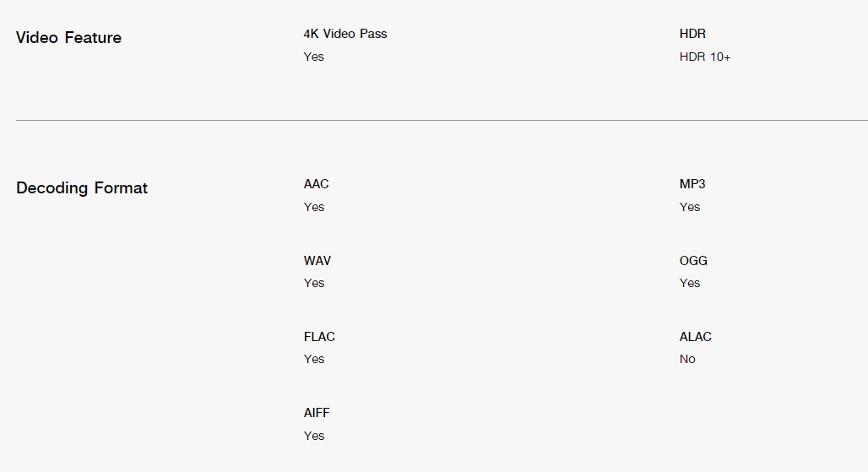Click the HDR 10+ value text
Screen dimensions: 868x472
tap(705, 57)
